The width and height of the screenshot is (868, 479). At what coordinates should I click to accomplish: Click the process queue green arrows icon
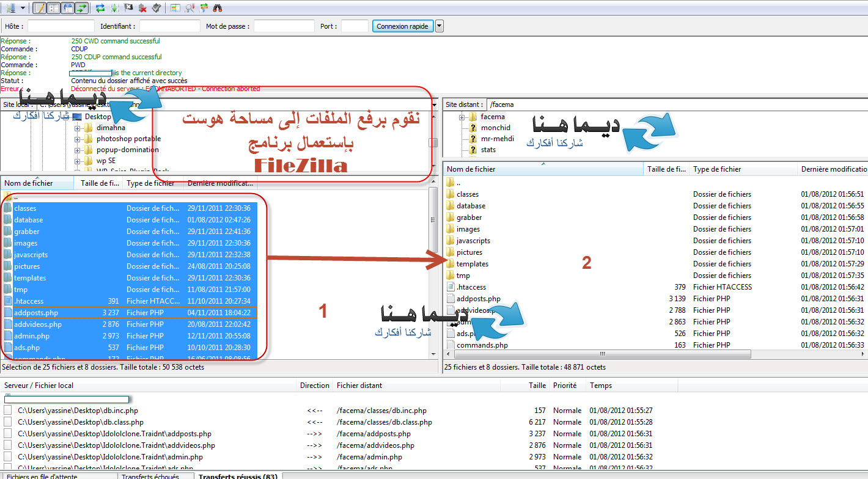(114, 7)
